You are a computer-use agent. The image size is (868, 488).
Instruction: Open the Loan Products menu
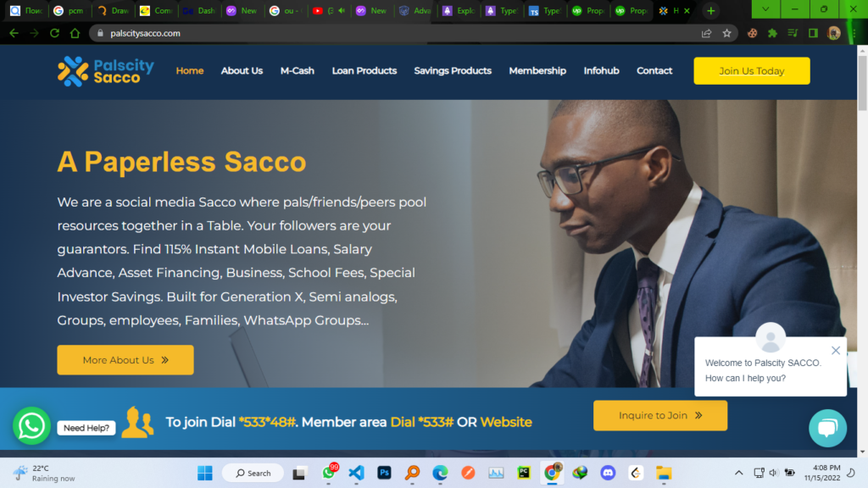(x=364, y=71)
